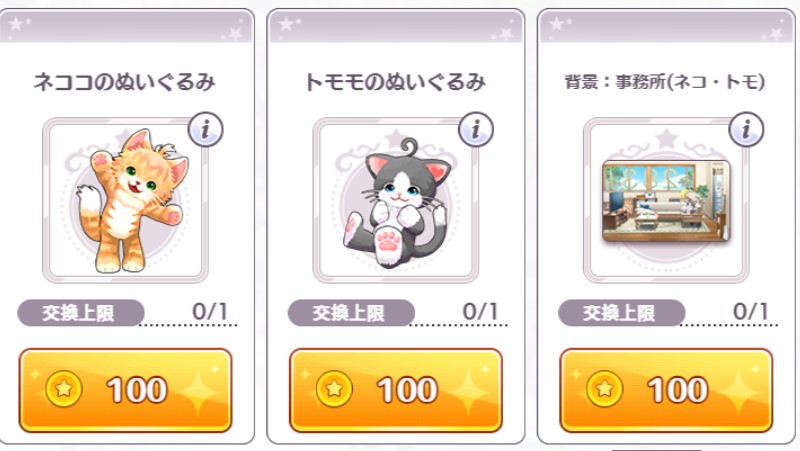
Task: Click the office background thumbnail
Action: (x=666, y=201)
